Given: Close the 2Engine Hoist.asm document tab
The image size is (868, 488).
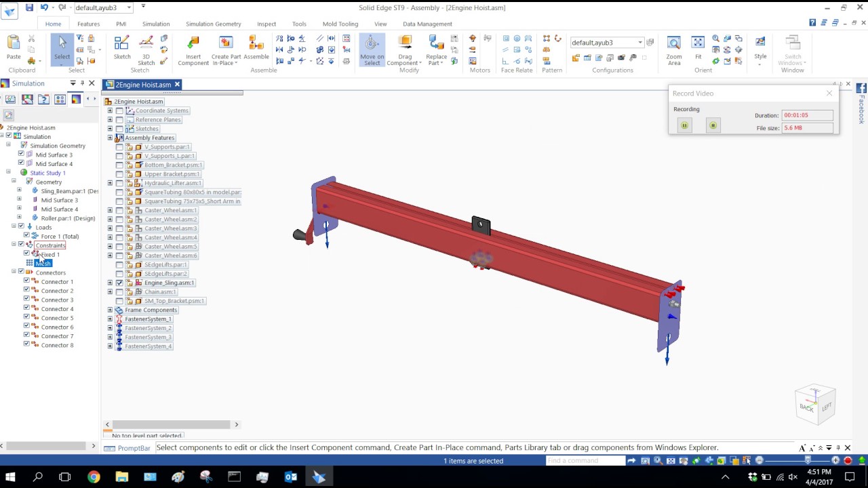Looking at the screenshot, I should pos(177,84).
